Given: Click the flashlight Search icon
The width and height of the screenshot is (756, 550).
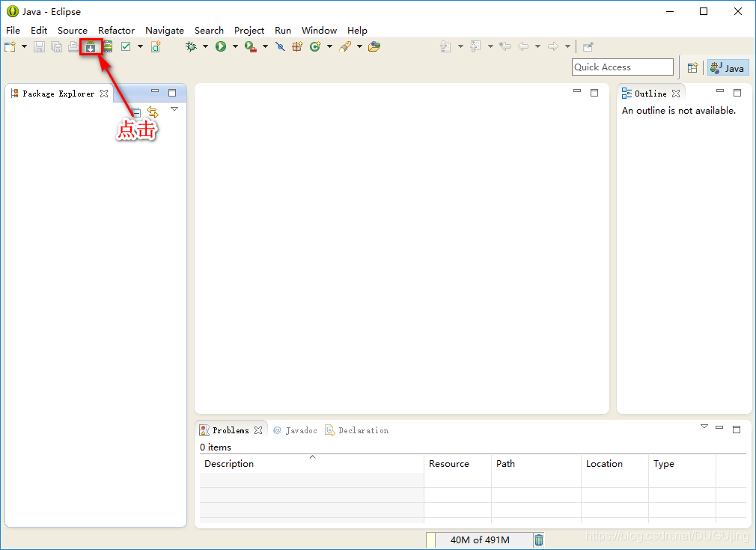Looking at the screenshot, I should click(345, 46).
